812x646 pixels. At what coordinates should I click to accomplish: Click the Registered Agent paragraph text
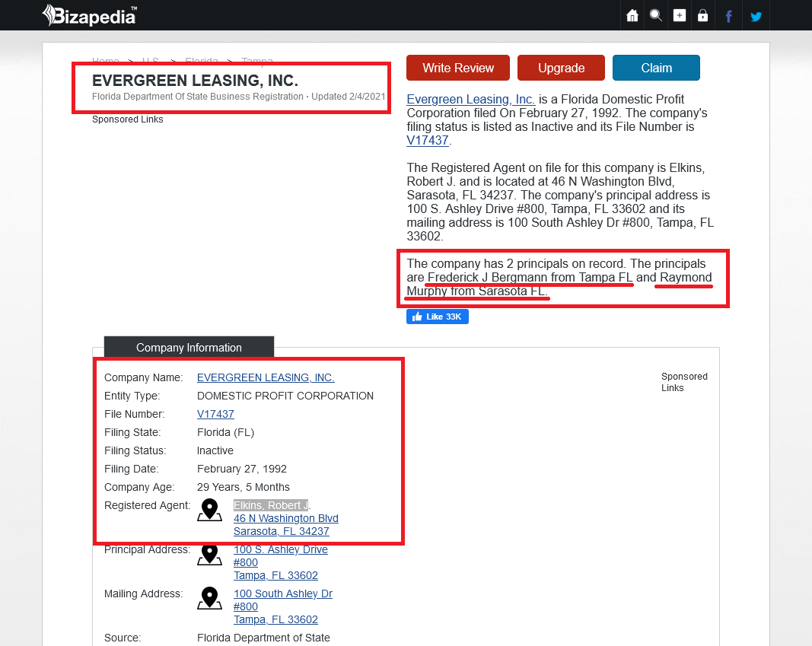(560, 202)
